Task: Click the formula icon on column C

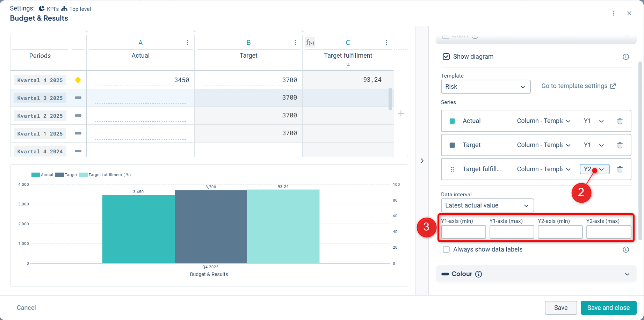Action: click(310, 43)
